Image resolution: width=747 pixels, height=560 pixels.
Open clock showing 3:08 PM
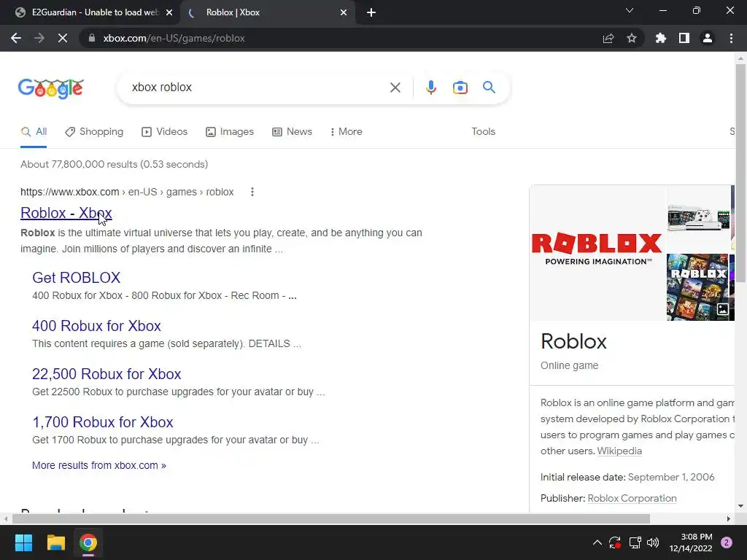click(x=691, y=542)
